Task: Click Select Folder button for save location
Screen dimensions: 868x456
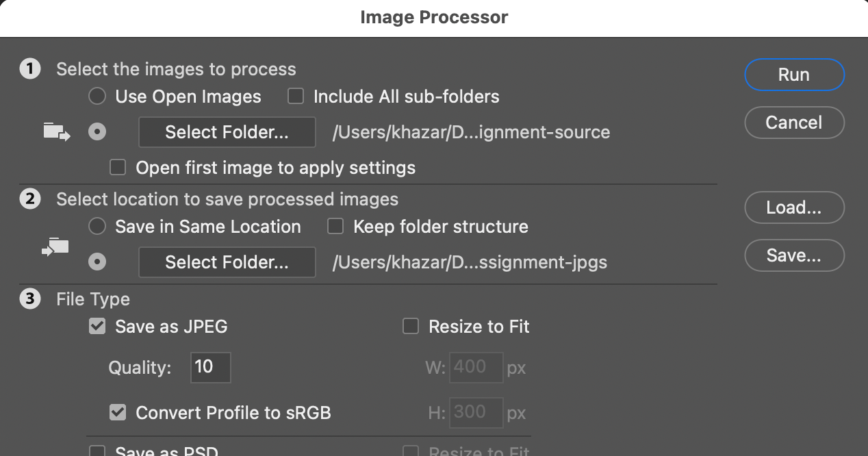Action: tap(227, 262)
